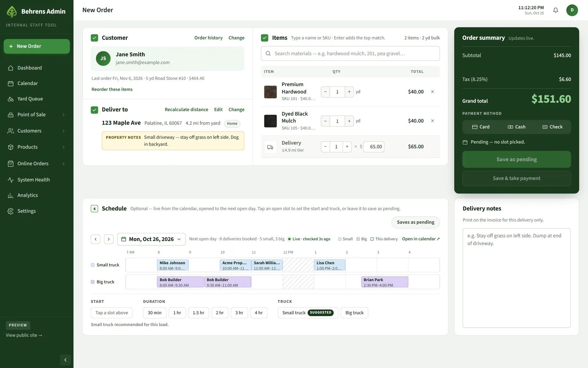Viewport: 588px width, 368px height.
Task: Expand the Online Orders submenu
Action: pos(64,164)
